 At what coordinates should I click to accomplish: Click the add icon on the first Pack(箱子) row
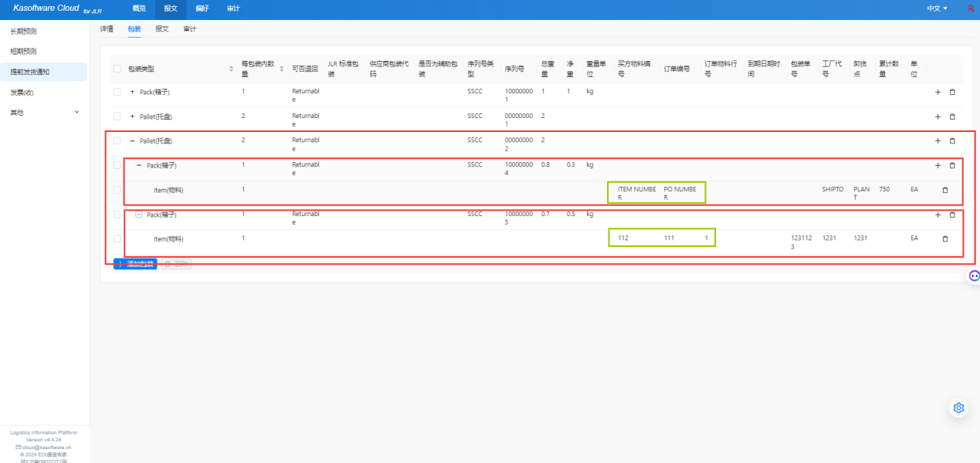pos(938,92)
